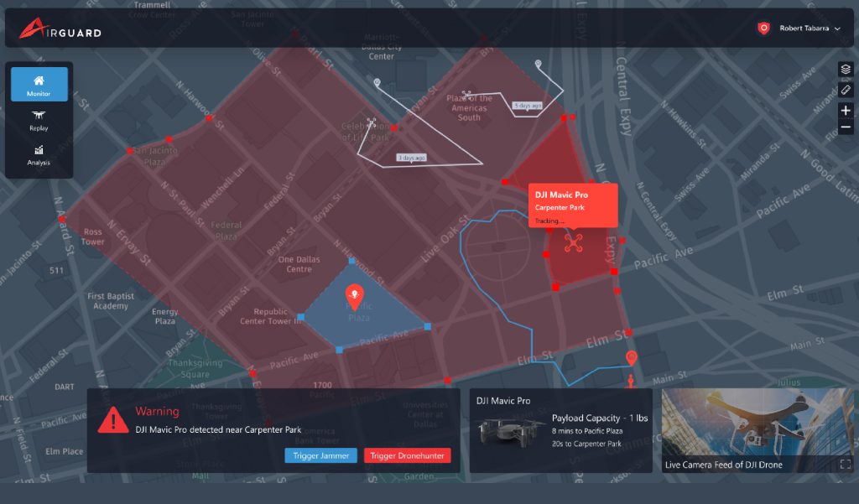Image resolution: width=859 pixels, height=504 pixels.
Task: Expand the Robert Tabarra user menu
Action: point(810,29)
